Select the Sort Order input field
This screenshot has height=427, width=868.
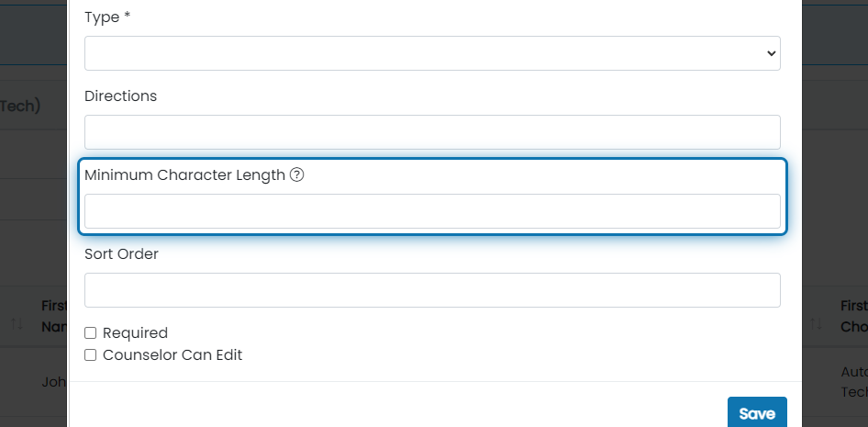tap(432, 290)
